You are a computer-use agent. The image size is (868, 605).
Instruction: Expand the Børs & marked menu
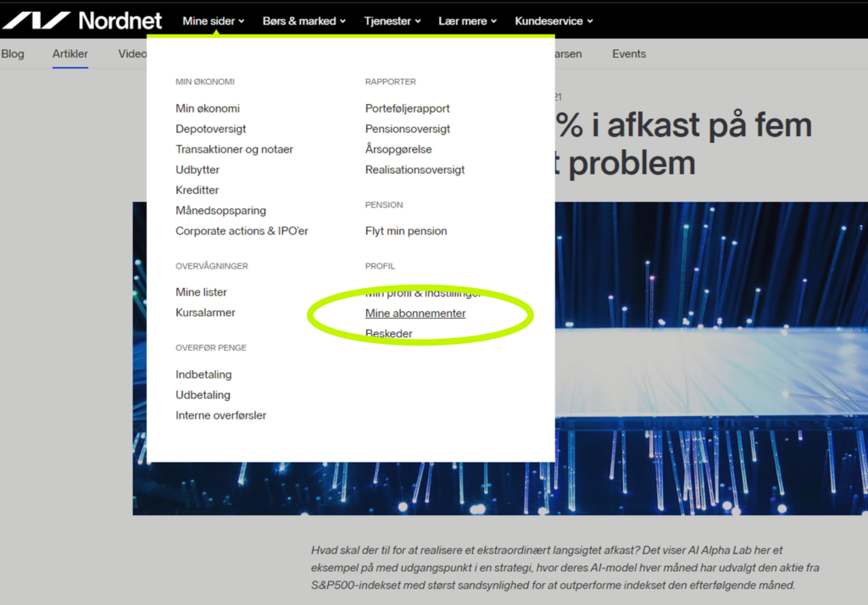click(304, 21)
